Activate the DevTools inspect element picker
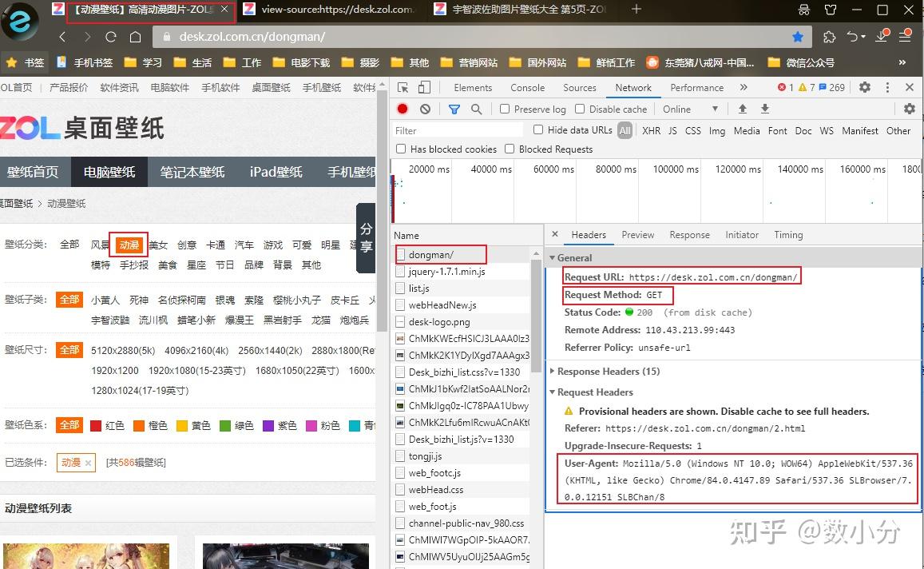The width and height of the screenshot is (924, 569). (403, 87)
